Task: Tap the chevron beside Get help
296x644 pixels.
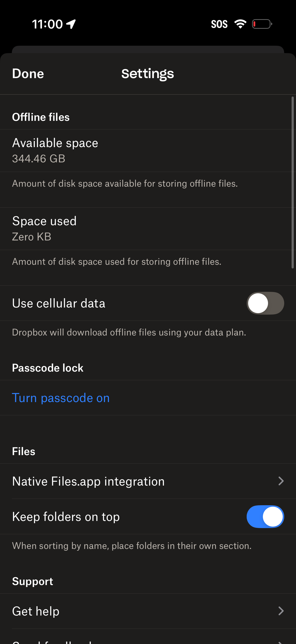Action: (x=281, y=611)
